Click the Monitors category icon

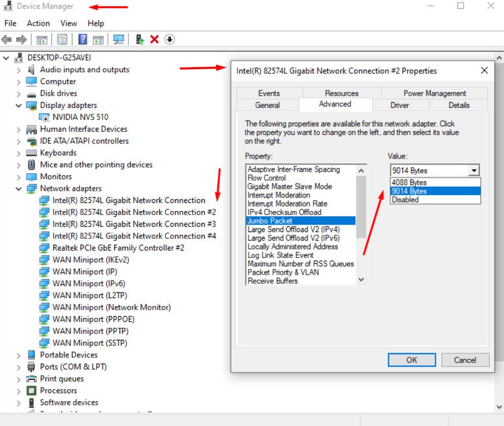pos(31,177)
